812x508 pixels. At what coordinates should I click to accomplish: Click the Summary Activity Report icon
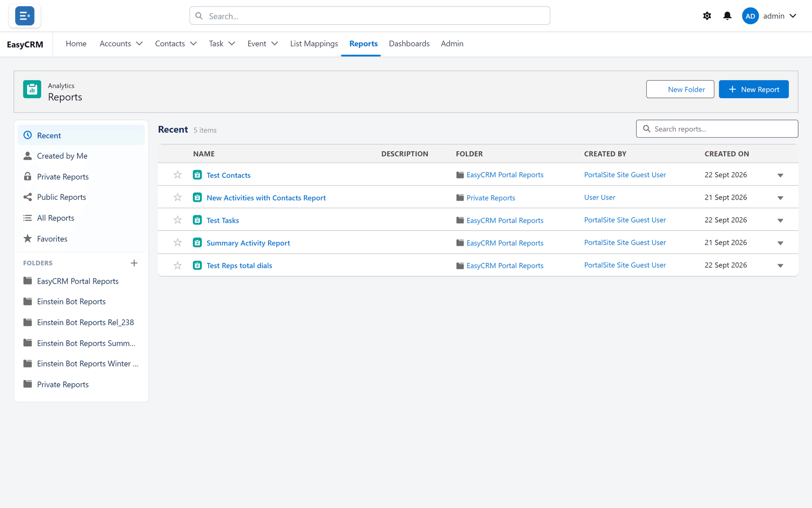coord(197,242)
